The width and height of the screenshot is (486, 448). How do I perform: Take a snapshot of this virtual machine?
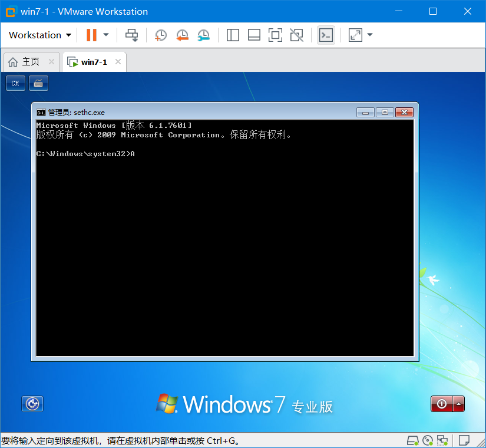[161, 35]
